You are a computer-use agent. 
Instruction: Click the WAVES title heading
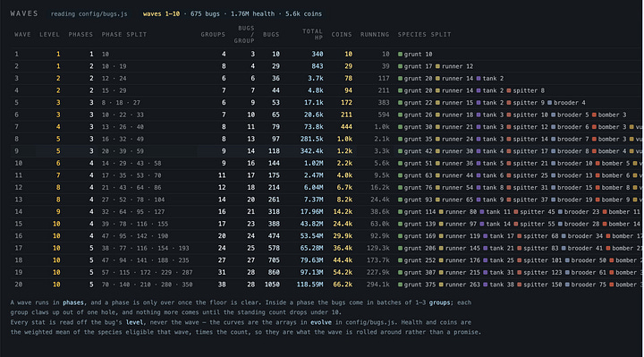click(24, 13)
